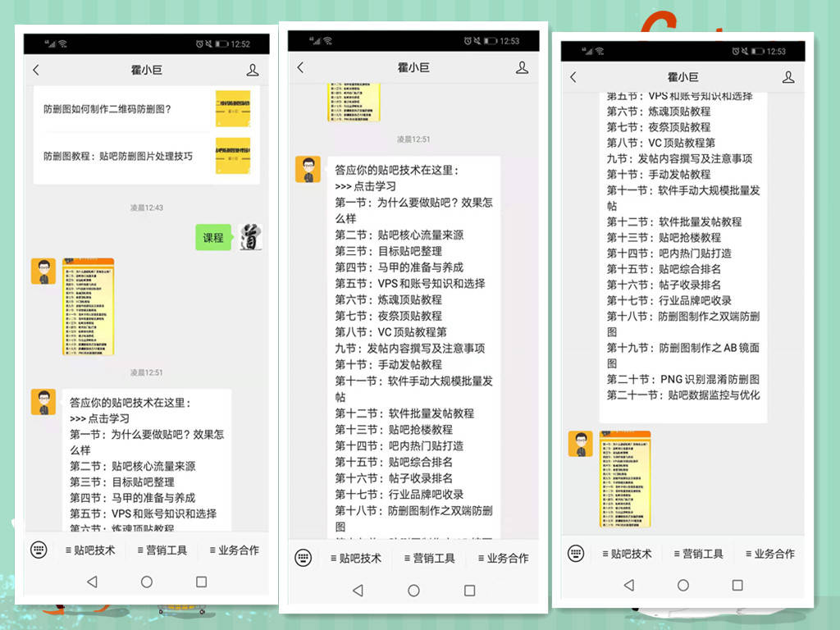840x630 pixels.
Task: Select 霍小巨's avatar in the left chat
Action: click(x=43, y=271)
